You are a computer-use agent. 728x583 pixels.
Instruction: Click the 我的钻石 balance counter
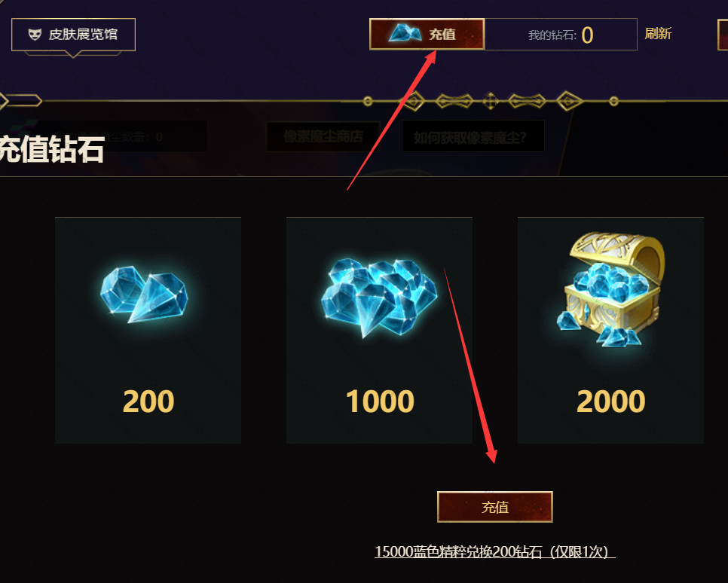[561, 35]
